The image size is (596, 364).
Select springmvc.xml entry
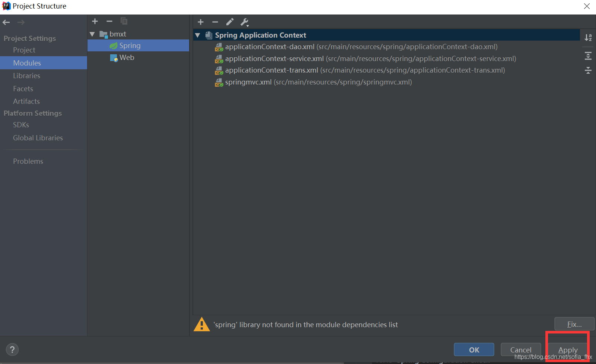coord(318,82)
